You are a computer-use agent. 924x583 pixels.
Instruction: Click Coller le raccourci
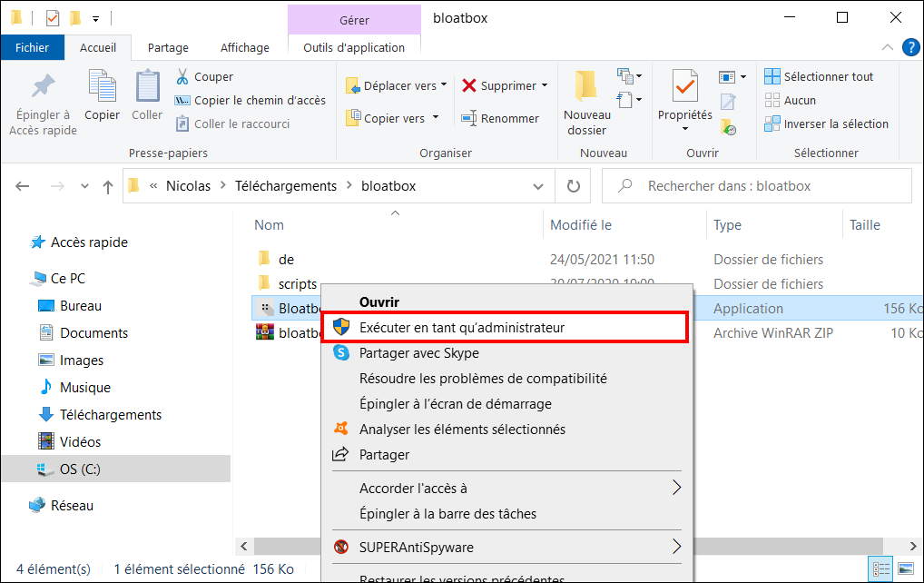tap(233, 124)
